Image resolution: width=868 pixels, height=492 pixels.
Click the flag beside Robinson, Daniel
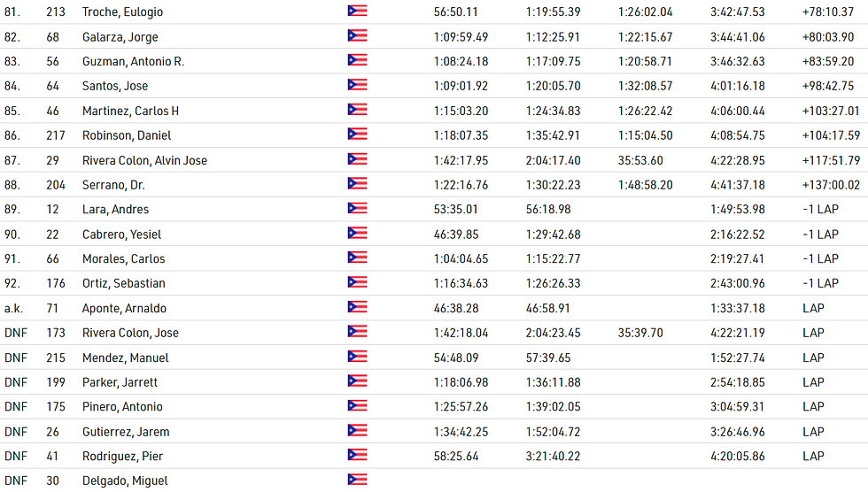357,135
